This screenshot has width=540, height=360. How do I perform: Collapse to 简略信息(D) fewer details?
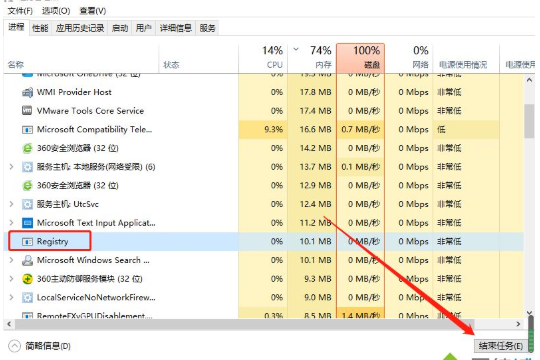[39, 346]
